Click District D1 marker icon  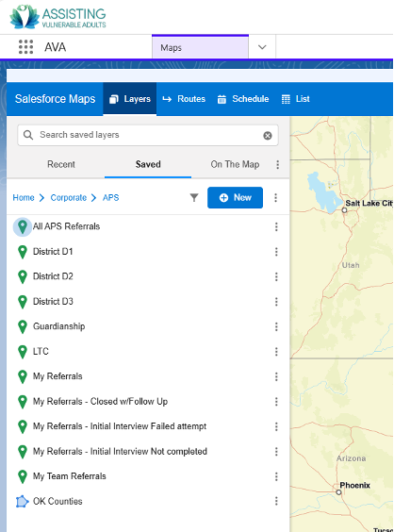(x=23, y=252)
